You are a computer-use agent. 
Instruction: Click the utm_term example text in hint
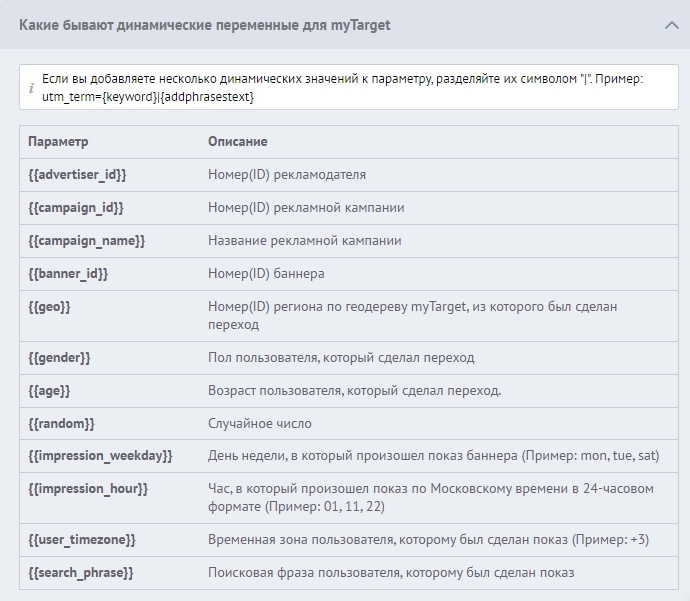point(148,96)
